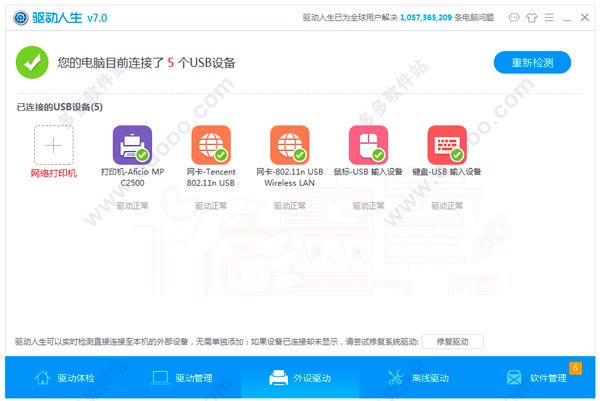The width and height of the screenshot is (600, 401).
Task: Minimize the 驱动人生 window
Action: tap(567, 18)
